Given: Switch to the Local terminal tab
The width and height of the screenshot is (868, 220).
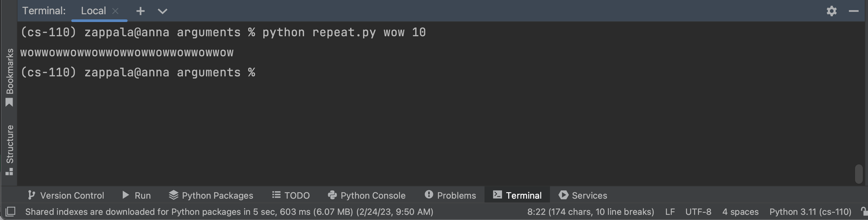Looking at the screenshot, I should (x=93, y=10).
